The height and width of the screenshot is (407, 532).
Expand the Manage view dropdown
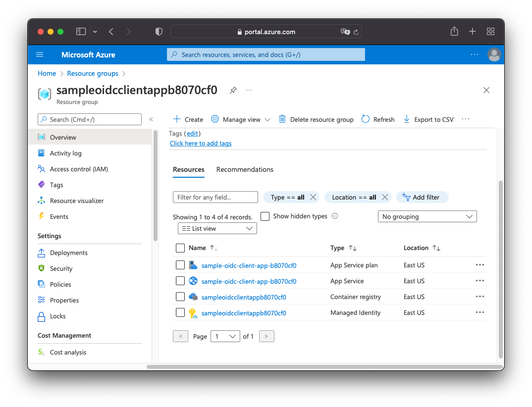coord(267,120)
